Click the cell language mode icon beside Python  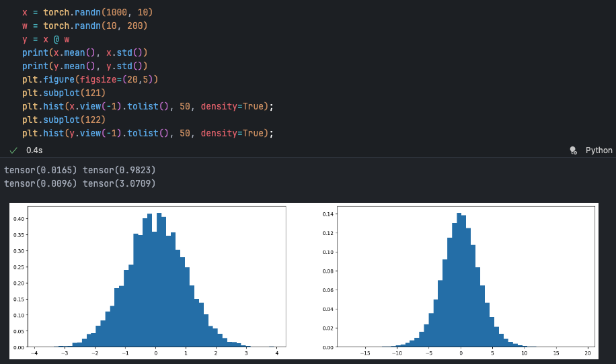point(573,150)
